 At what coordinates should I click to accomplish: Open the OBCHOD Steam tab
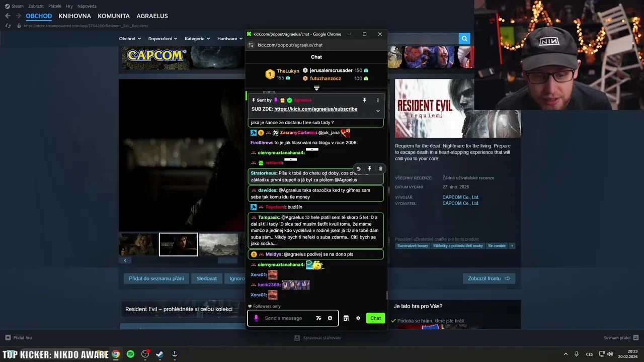click(39, 16)
